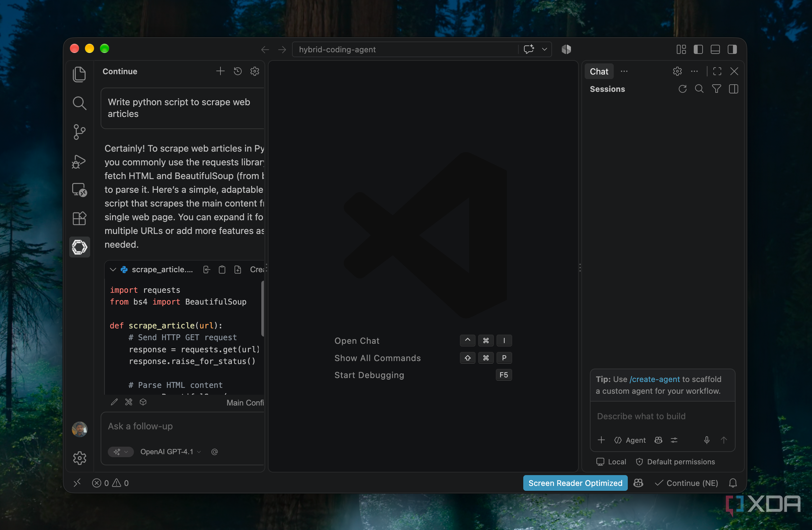
Task: Search the chat Sessions
Action: tap(699, 89)
